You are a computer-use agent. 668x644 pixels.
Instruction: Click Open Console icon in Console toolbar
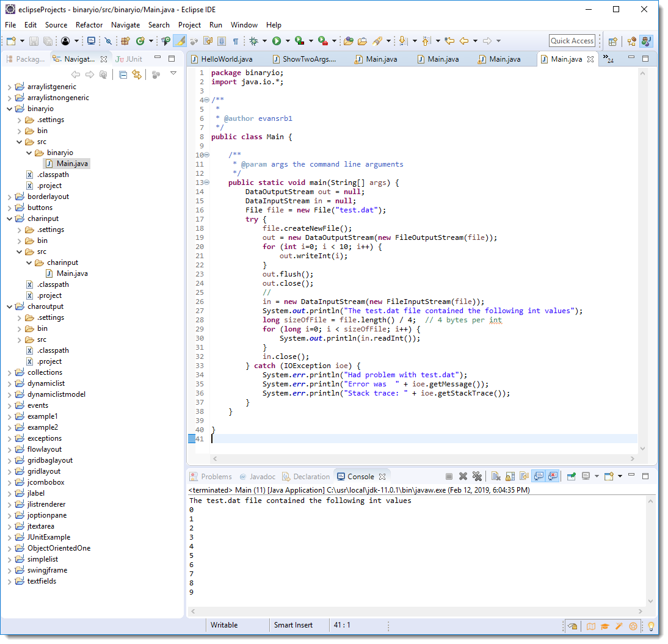[609, 476]
